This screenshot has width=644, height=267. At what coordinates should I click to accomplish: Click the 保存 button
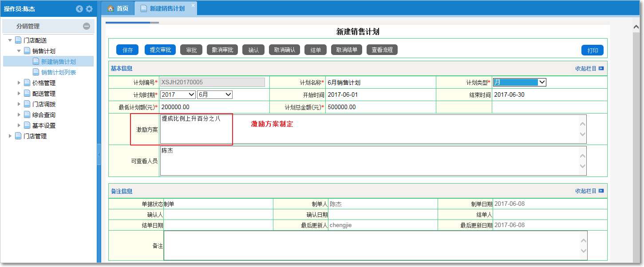[x=127, y=49]
